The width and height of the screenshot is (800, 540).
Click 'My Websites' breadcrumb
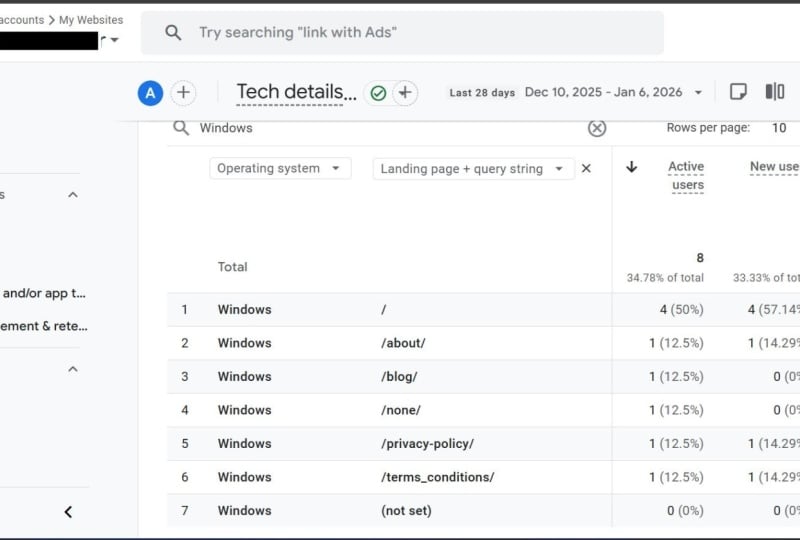point(91,20)
